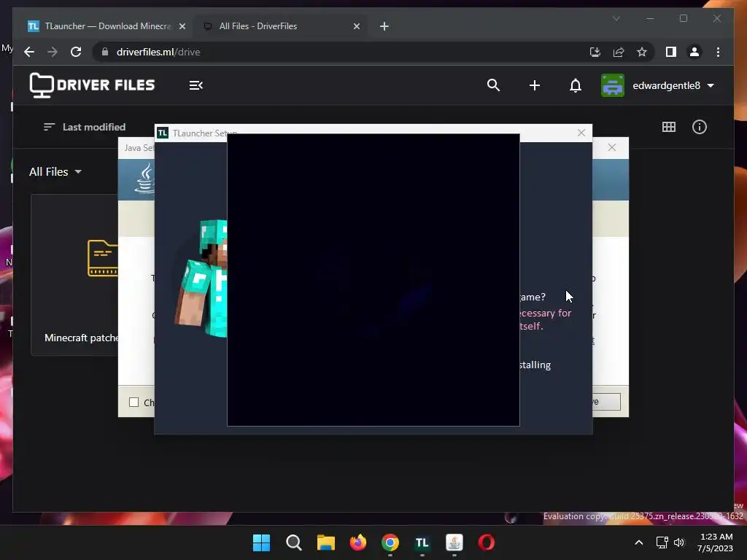Expand the All Files dropdown

[x=55, y=172]
